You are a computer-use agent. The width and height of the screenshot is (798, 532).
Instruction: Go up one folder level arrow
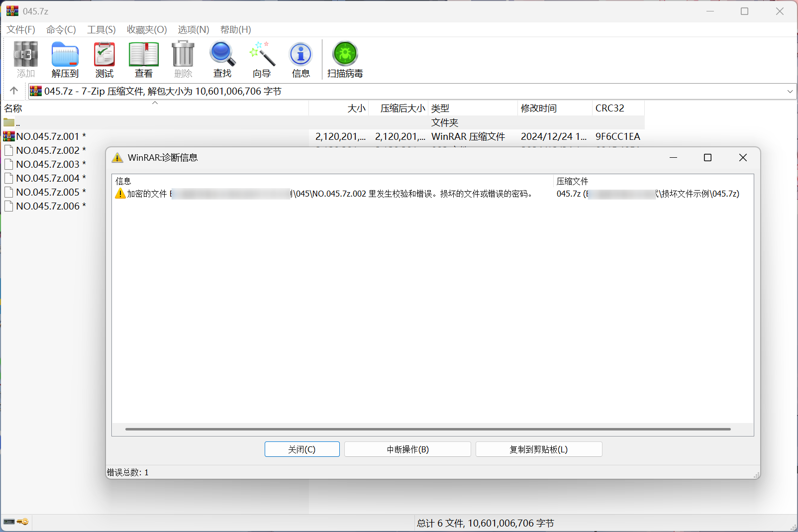pos(14,91)
